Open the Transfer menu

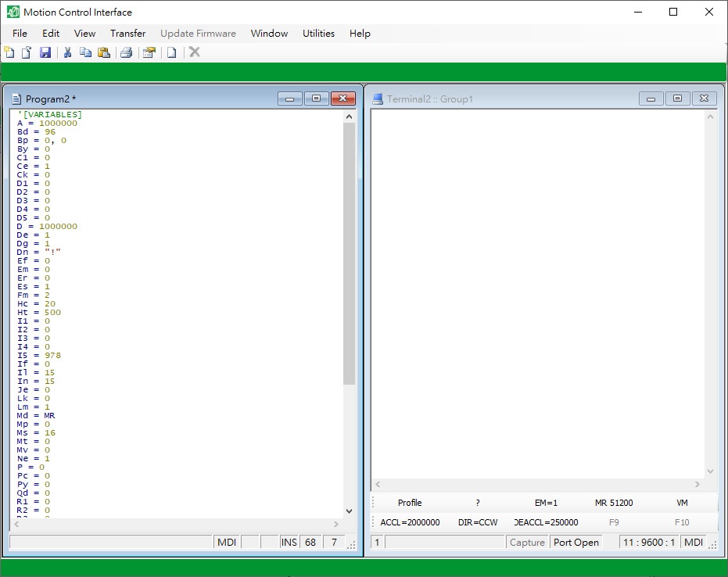127,34
